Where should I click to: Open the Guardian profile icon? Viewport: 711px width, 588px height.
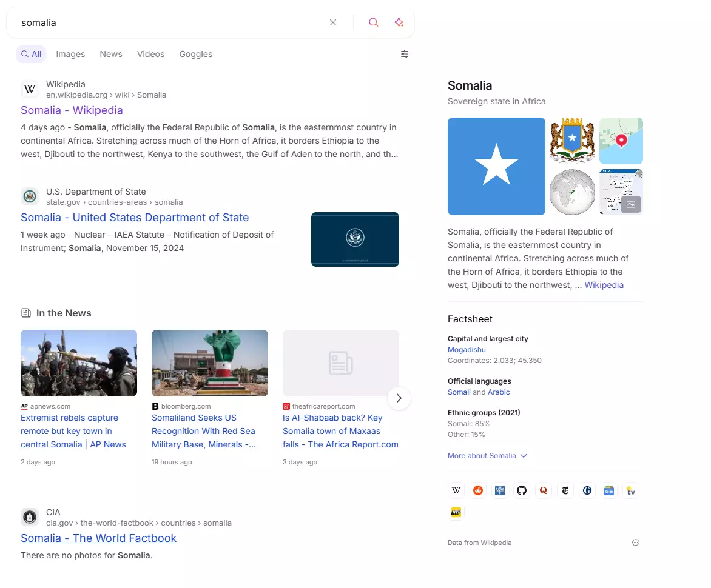[587, 490]
